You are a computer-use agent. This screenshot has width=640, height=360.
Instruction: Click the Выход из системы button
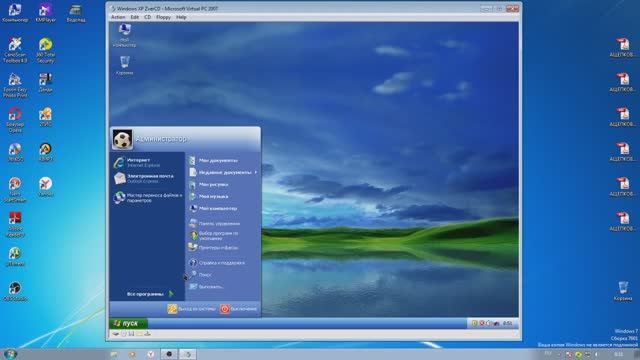tap(191, 309)
